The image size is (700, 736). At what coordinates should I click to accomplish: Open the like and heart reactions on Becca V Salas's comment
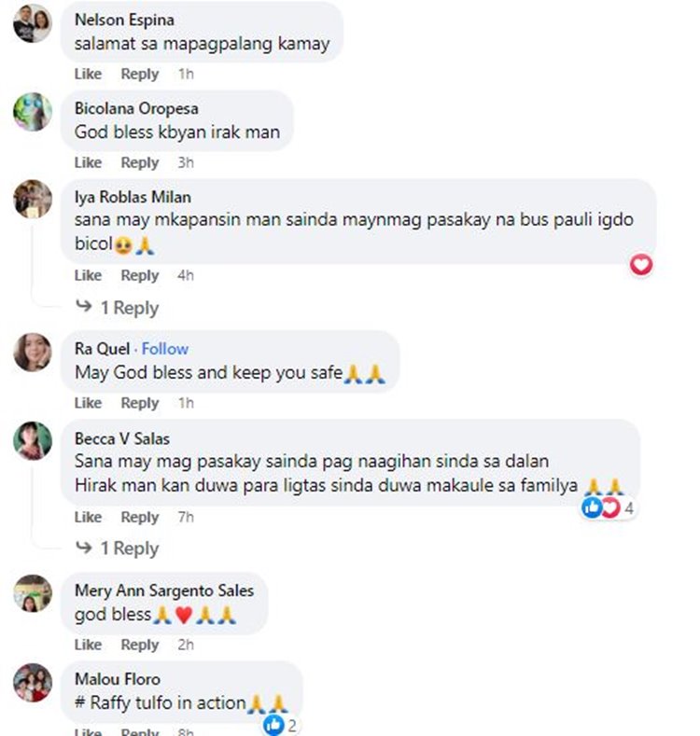(x=609, y=507)
